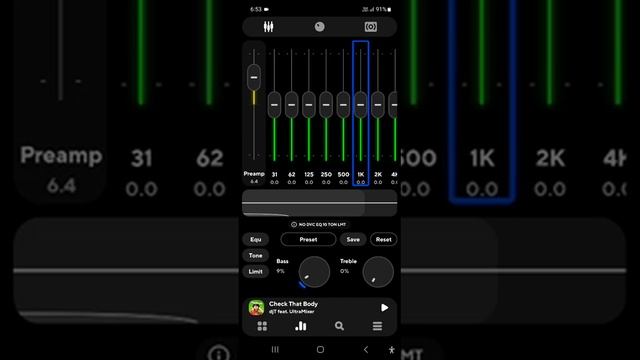Open the equalizer sliders tab icon

pos(268,27)
